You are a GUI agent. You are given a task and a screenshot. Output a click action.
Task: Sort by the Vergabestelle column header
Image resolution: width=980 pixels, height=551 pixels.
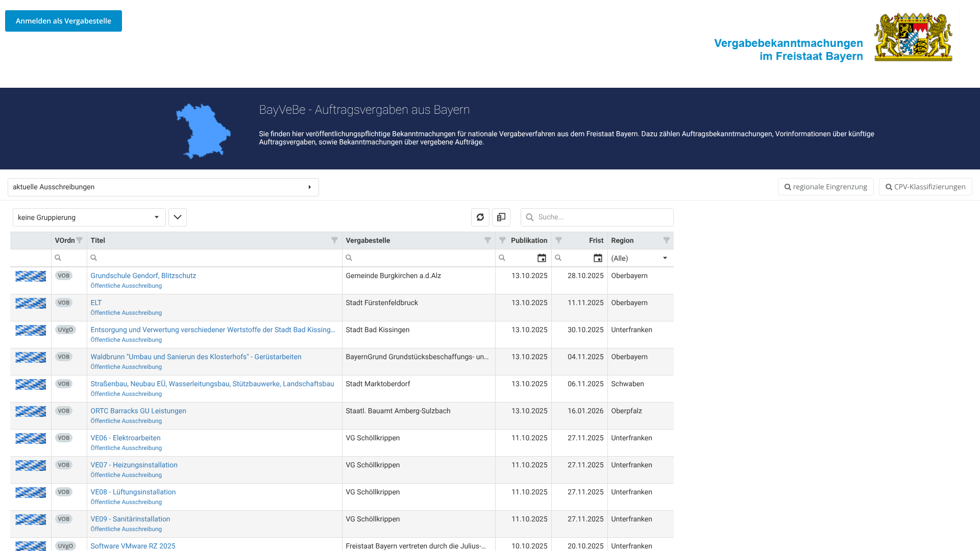(x=367, y=240)
